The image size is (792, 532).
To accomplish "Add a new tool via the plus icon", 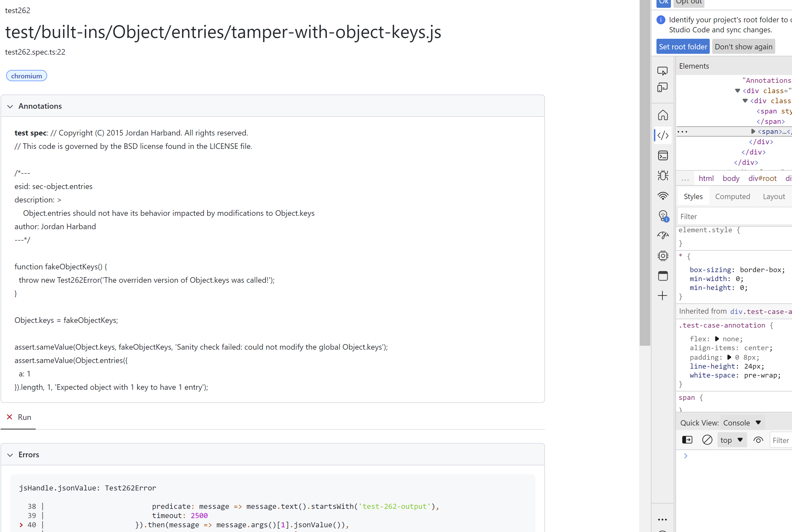I will tap(663, 296).
